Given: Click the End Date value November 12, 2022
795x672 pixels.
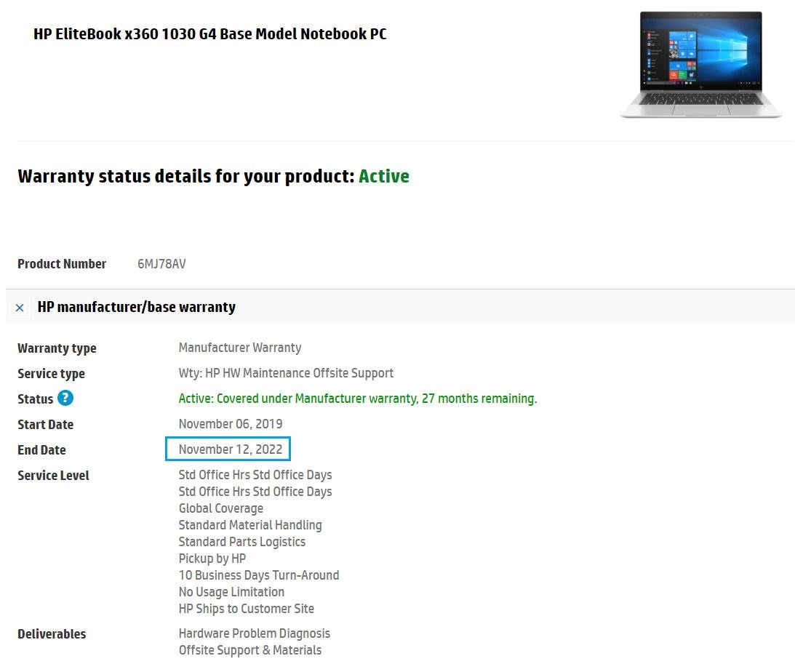Looking at the screenshot, I should point(230,449).
